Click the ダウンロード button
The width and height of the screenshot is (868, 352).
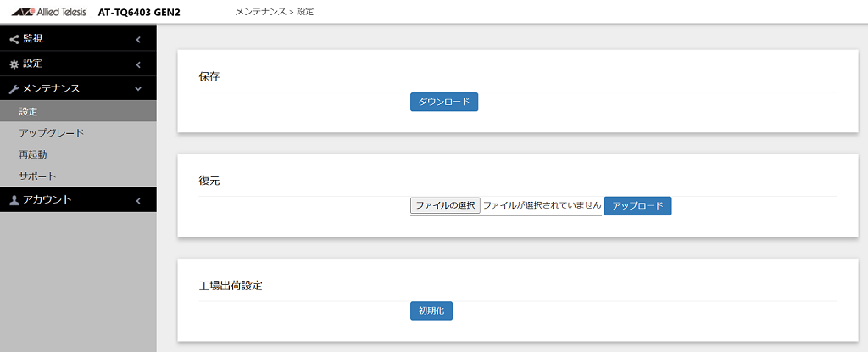444,102
